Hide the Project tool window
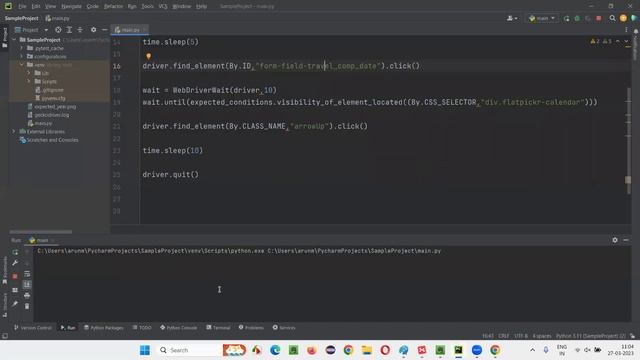The height and width of the screenshot is (360, 640). pos(104,30)
